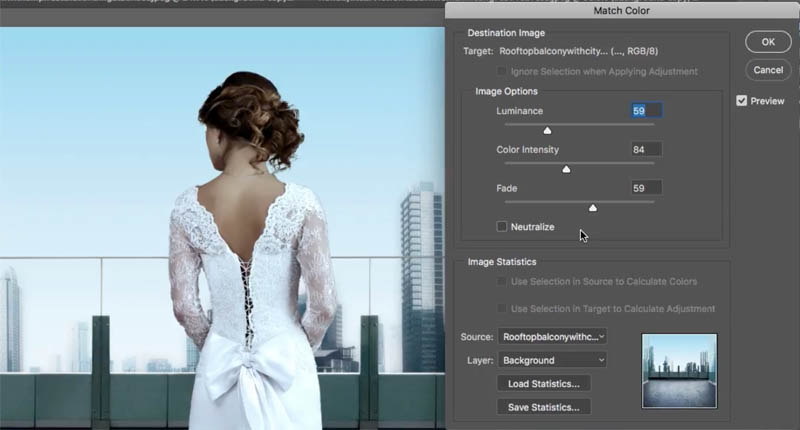Click the Load Statistics button

point(544,384)
